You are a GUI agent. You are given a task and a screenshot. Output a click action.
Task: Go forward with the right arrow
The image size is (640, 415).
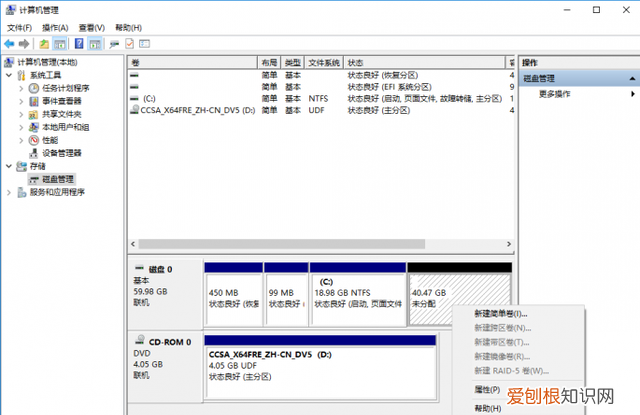tap(24, 44)
